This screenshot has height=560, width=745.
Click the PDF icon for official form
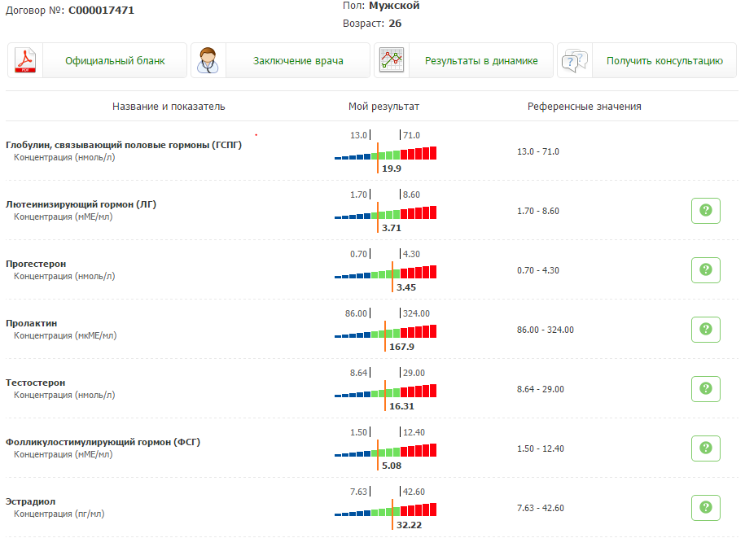[27, 61]
